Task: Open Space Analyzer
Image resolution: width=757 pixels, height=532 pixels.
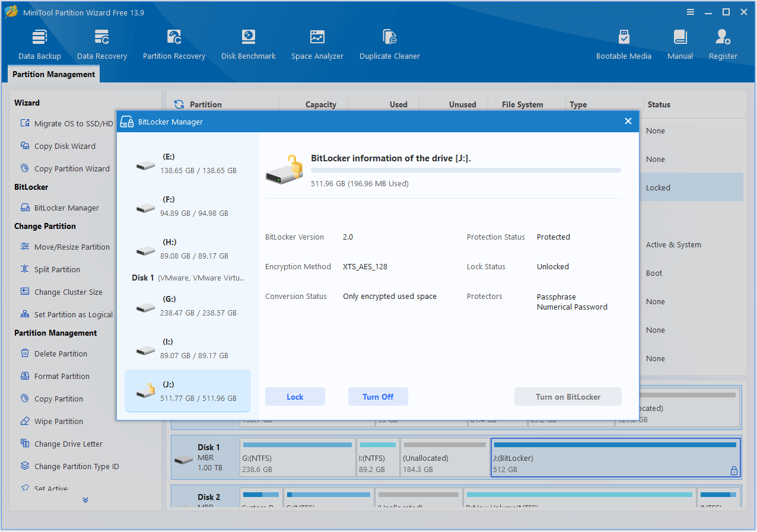Action: 317,44
